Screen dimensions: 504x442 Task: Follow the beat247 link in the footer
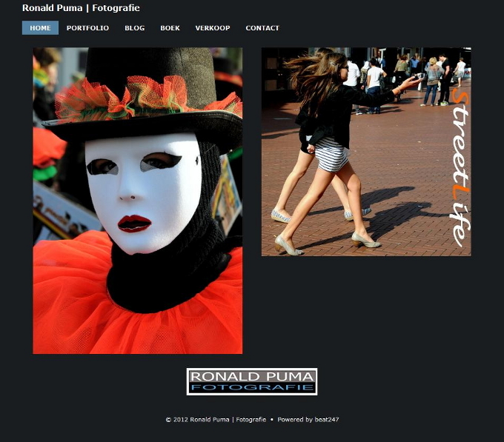tap(326, 420)
